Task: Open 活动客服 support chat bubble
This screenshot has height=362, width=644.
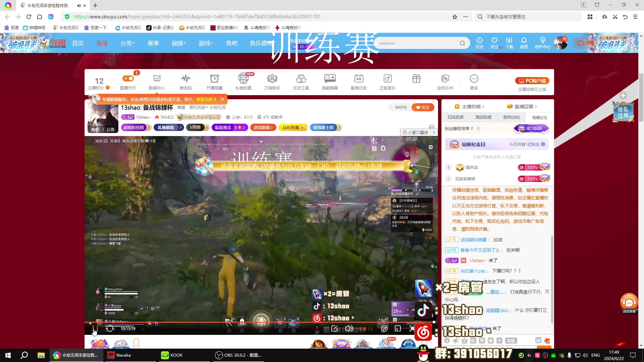Action: pyautogui.click(x=629, y=303)
